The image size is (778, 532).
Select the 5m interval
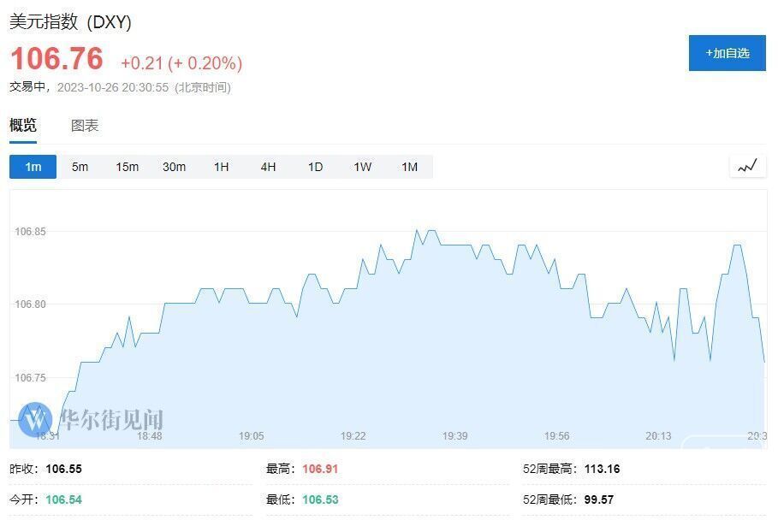pyautogui.click(x=80, y=167)
